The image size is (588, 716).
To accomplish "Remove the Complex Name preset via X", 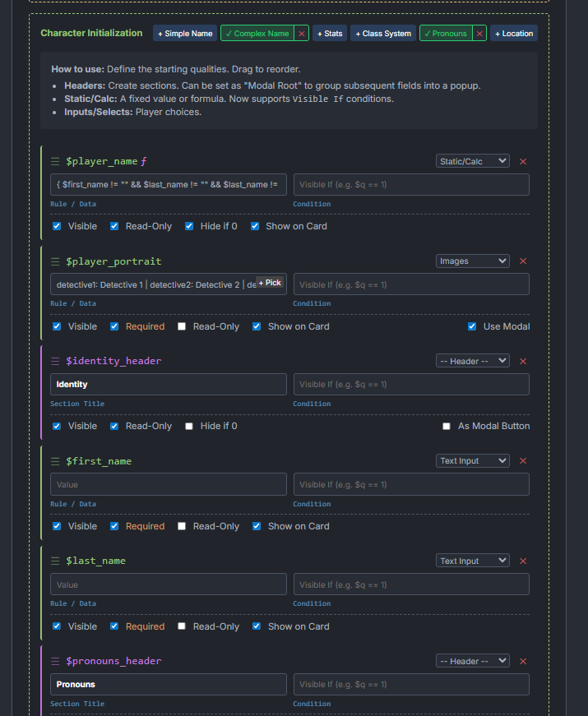I will click(302, 34).
